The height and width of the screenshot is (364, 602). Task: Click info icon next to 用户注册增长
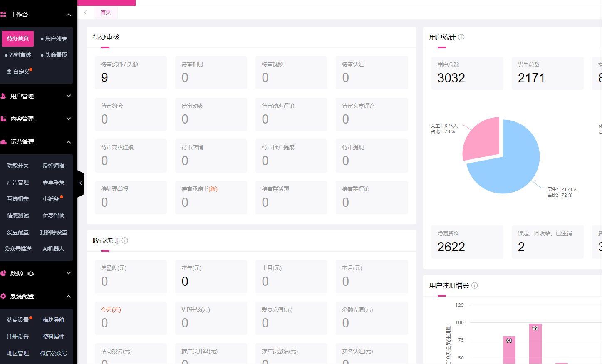click(475, 285)
